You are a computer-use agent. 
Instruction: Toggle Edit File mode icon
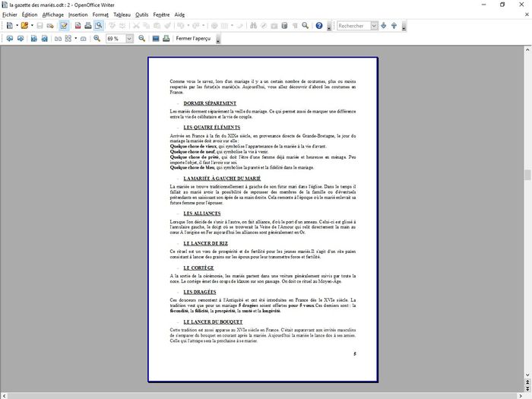coord(64,25)
